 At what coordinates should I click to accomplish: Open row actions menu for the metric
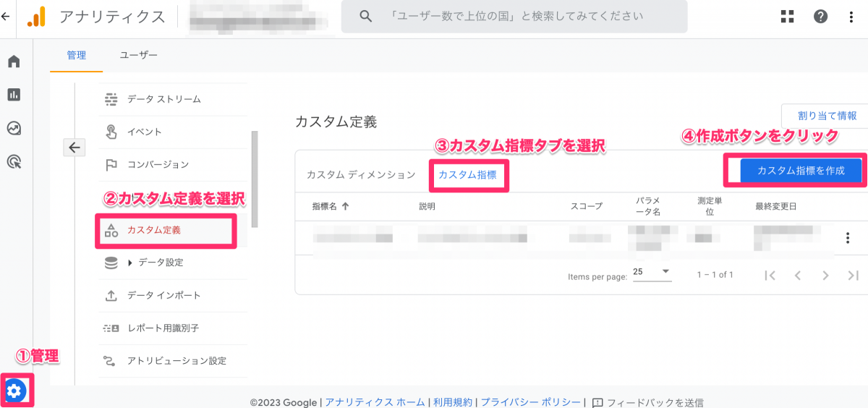point(847,238)
